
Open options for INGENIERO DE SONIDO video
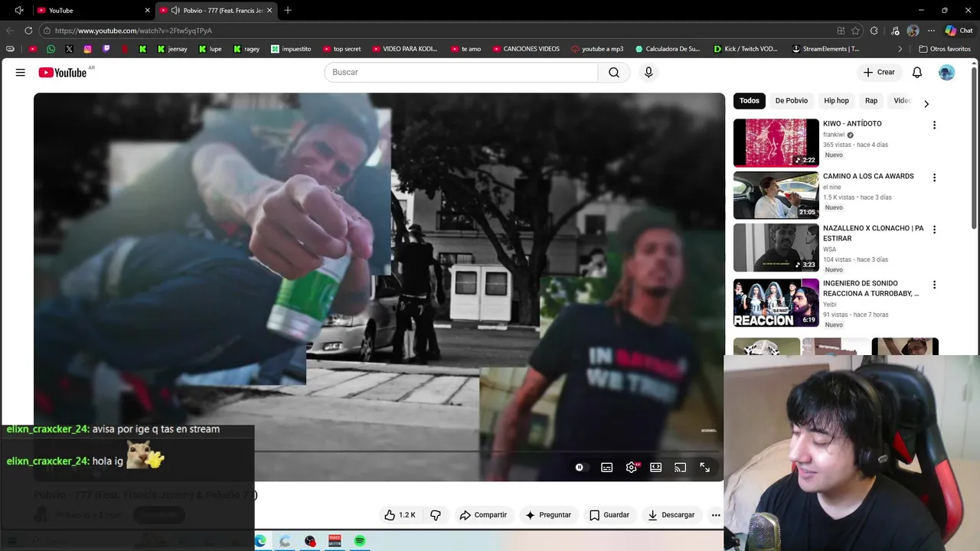934,285
